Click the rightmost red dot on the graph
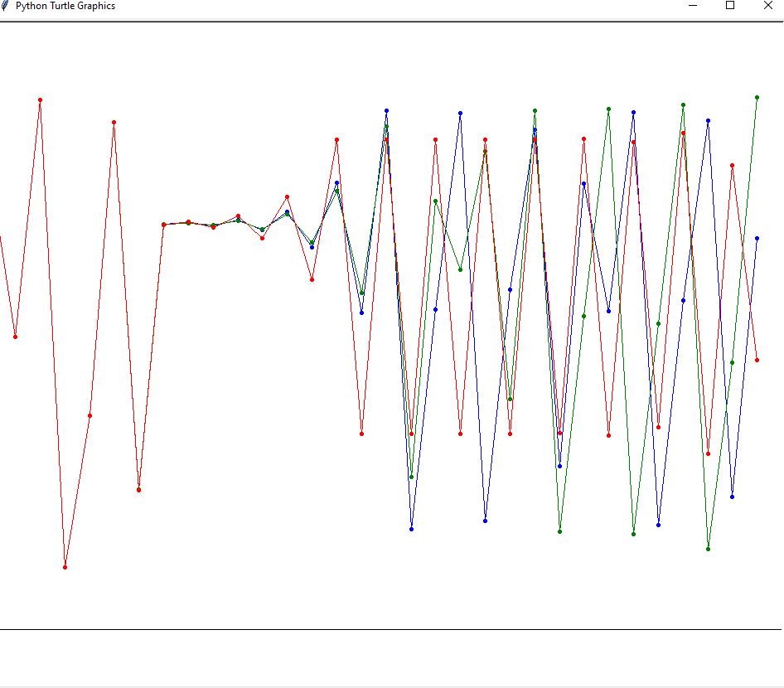The width and height of the screenshot is (784, 688). (757, 361)
